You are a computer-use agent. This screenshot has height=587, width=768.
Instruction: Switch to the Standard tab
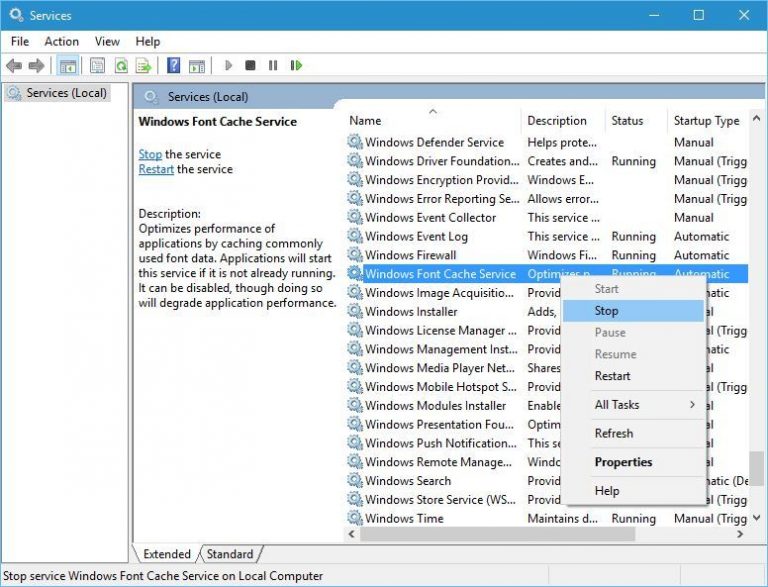[x=230, y=554]
